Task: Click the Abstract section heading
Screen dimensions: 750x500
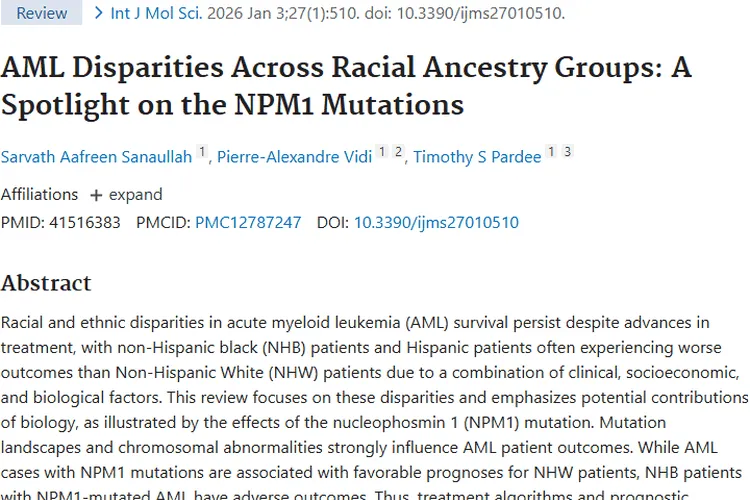Action: (x=46, y=283)
